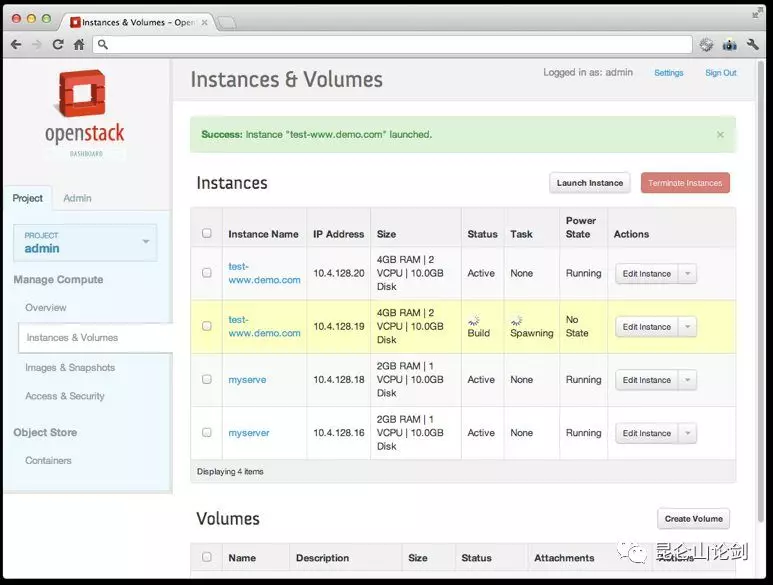Image resolution: width=773 pixels, height=585 pixels.
Task: Click the Launch Instance button
Action: tap(590, 183)
